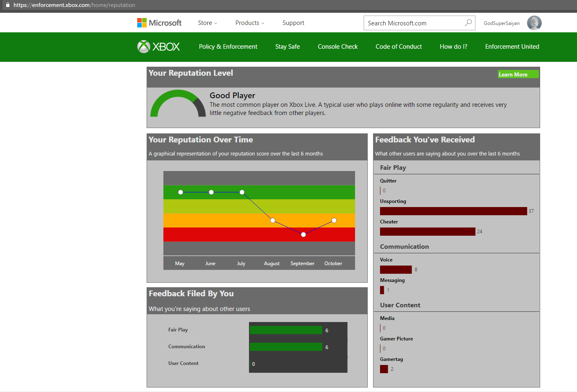The image size is (577, 392).
Task: Select the July data point on chart
Action: click(242, 192)
